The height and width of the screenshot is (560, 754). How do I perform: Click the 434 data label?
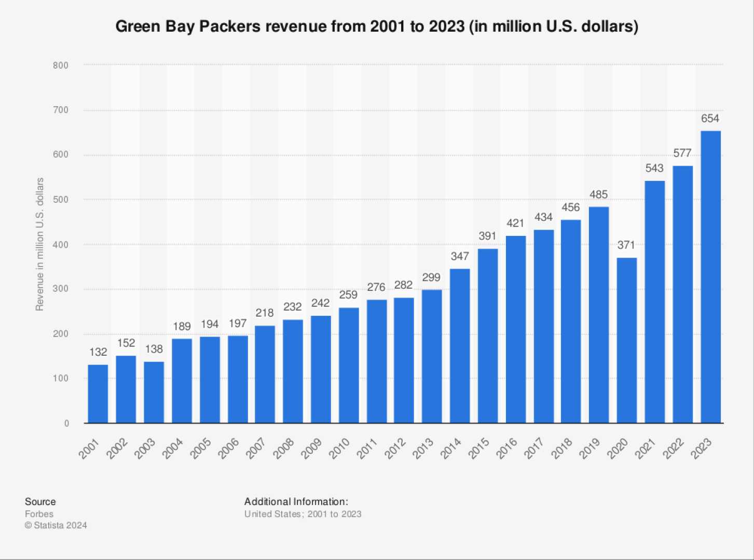pos(543,217)
